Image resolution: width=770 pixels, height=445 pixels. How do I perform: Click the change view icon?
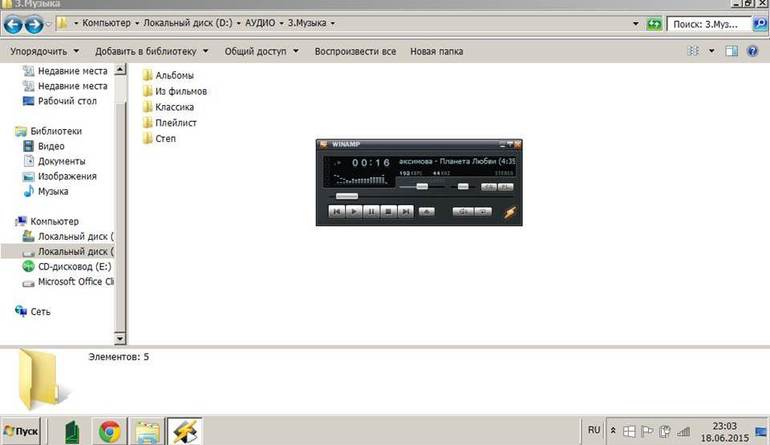pyautogui.click(x=693, y=51)
